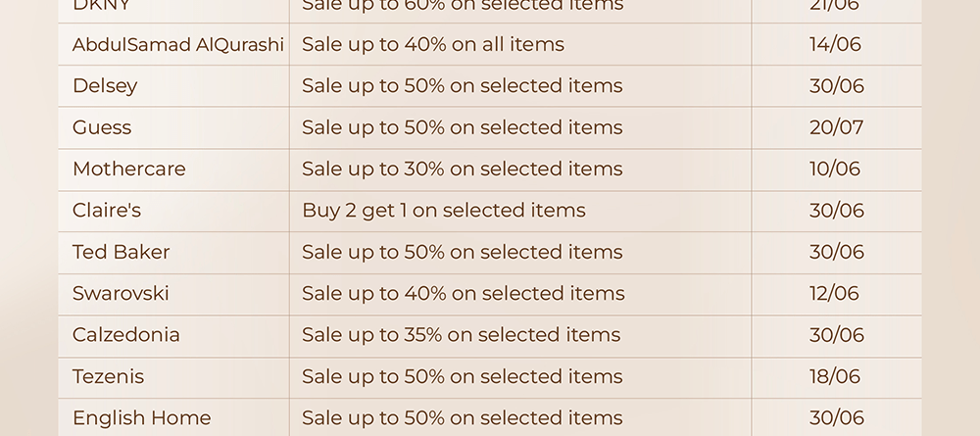Select the Mothercare brand cell
This screenshot has height=436, width=980.
click(x=173, y=170)
